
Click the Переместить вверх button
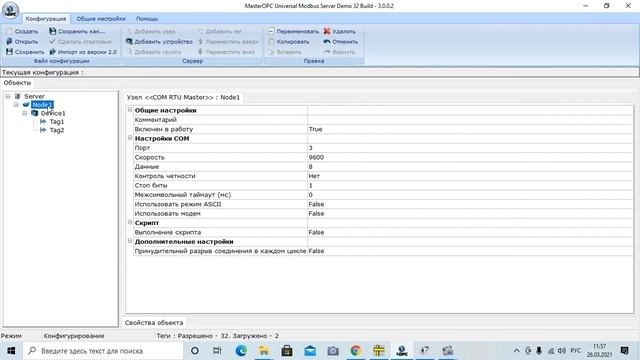pos(228,42)
